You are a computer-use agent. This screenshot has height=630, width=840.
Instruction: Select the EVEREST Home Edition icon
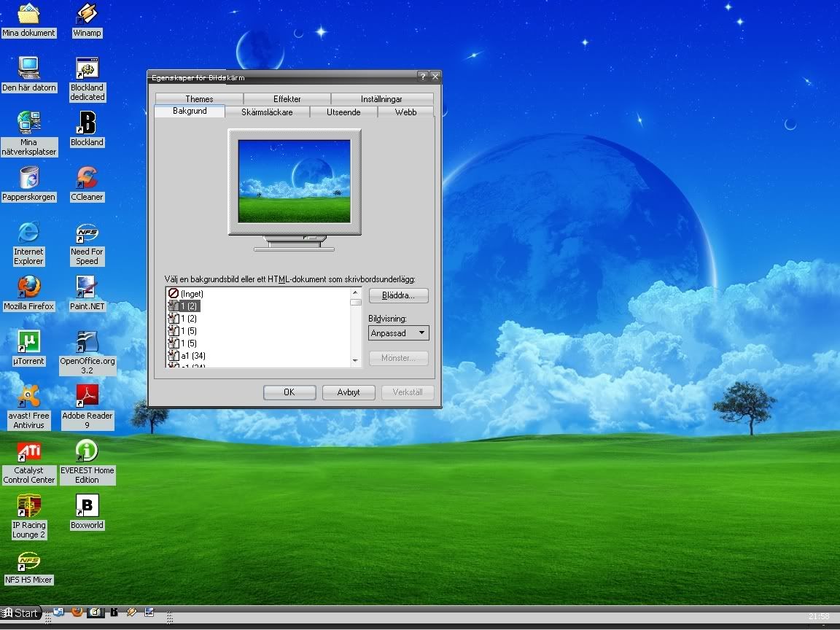point(87,451)
